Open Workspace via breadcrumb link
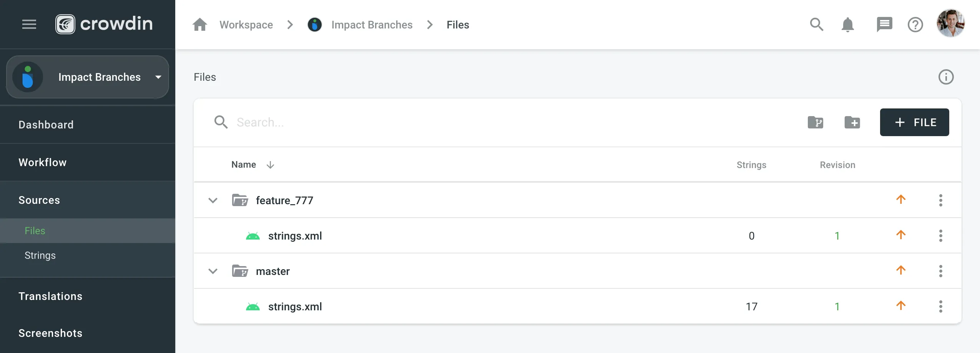Image resolution: width=980 pixels, height=353 pixels. (246, 24)
